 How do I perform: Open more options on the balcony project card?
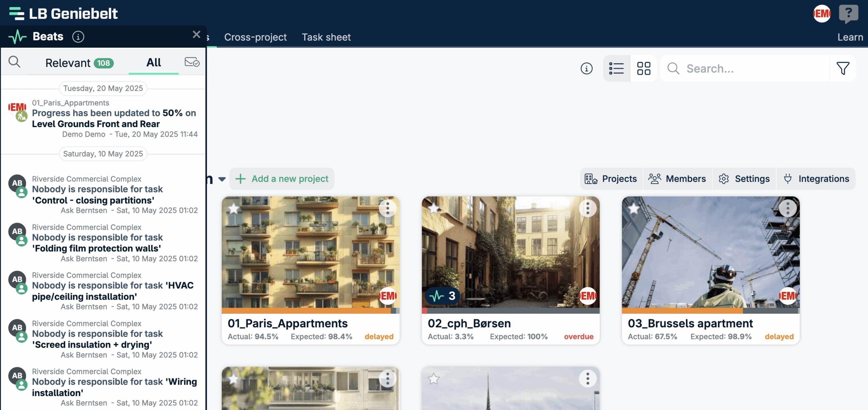click(x=388, y=379)
